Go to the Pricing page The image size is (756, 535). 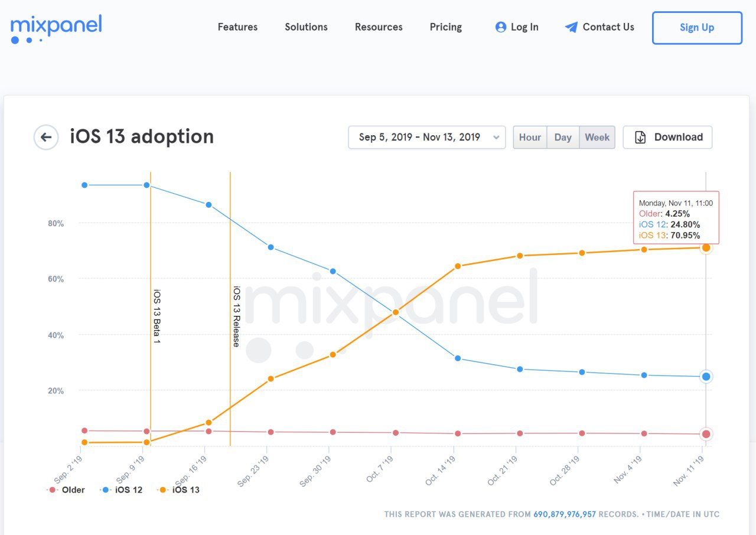pyautogui.click(x=446, y=27)
